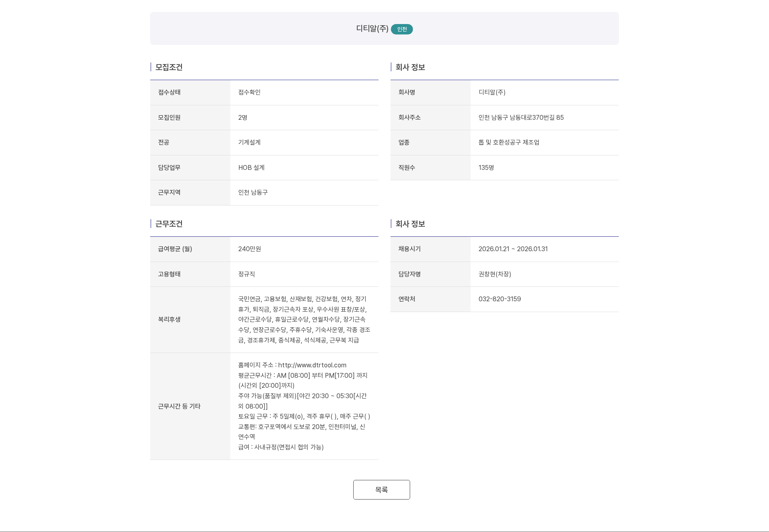Click the 톱 및 호환성공구 제조업 value
Image resolution: width=769 pixels, height=532 pixels.
(509, 142)
